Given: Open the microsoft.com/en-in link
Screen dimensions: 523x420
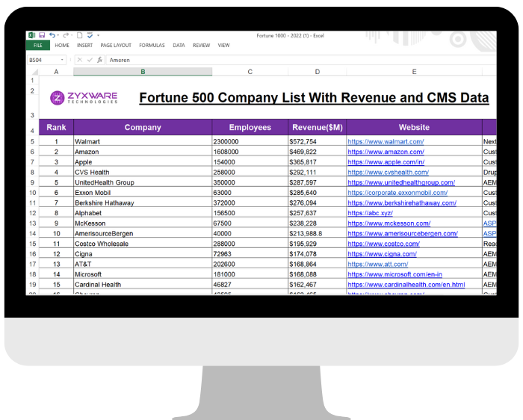Looking at the screenshot, I should tap(395, 274).
